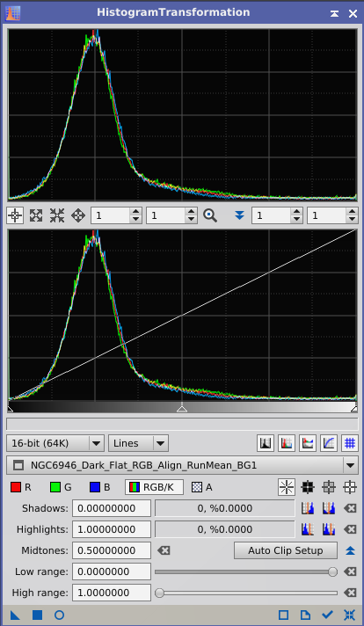The height and width of the screenshot is (626, 364).
Task: Increase the input horizontal zoom spinner
Action: click(x=136, y=212)
